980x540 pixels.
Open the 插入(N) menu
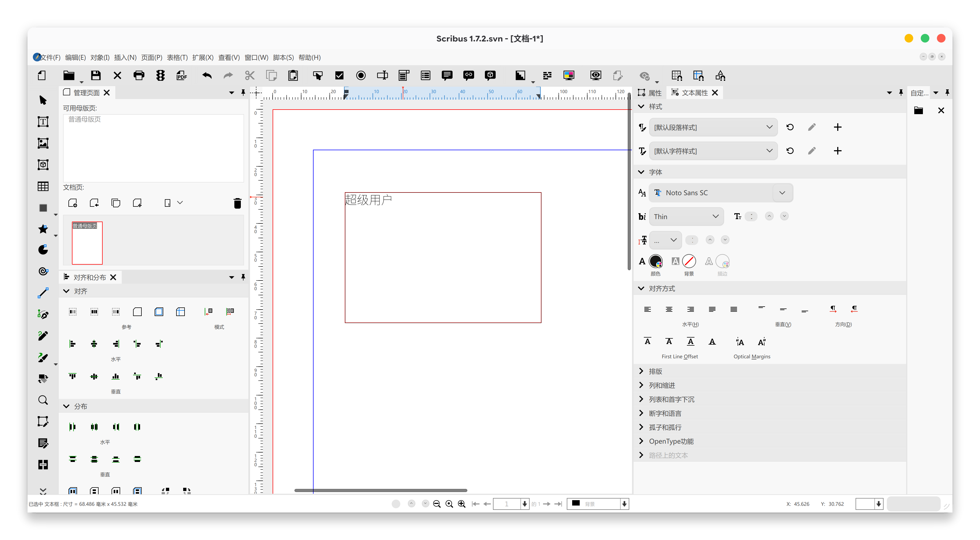(125, 57)
